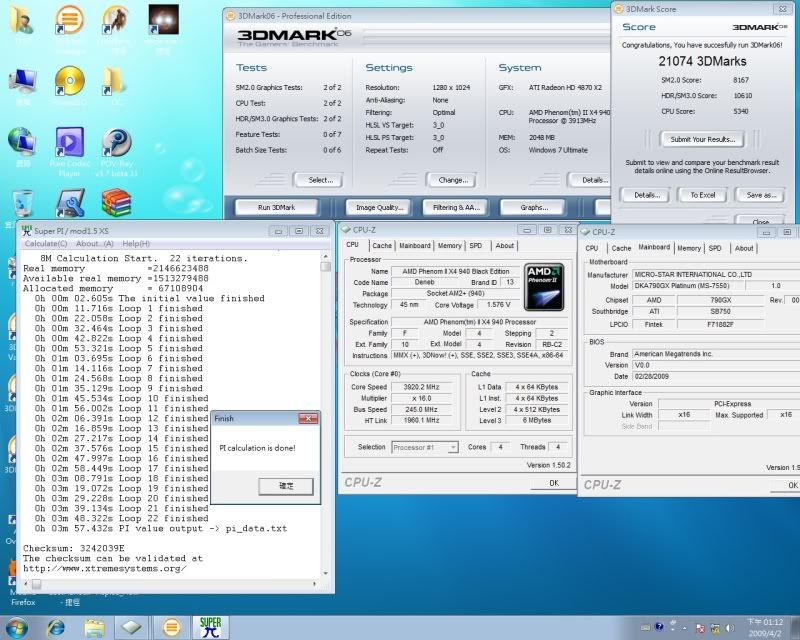This screenshot has height=640, width=800.
Task: Click the scroll-down arrow in Super PI output
Action: [x=326, y=574]
